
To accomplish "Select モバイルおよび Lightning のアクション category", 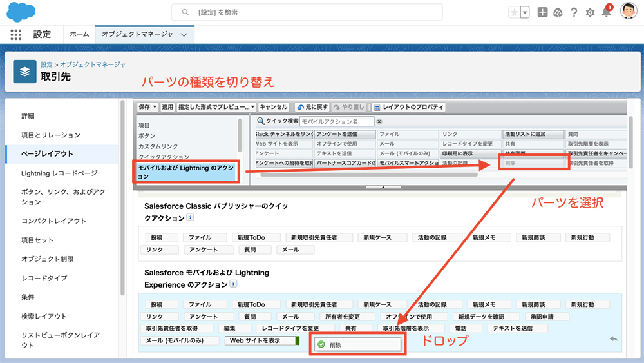I will click(186, 172).
